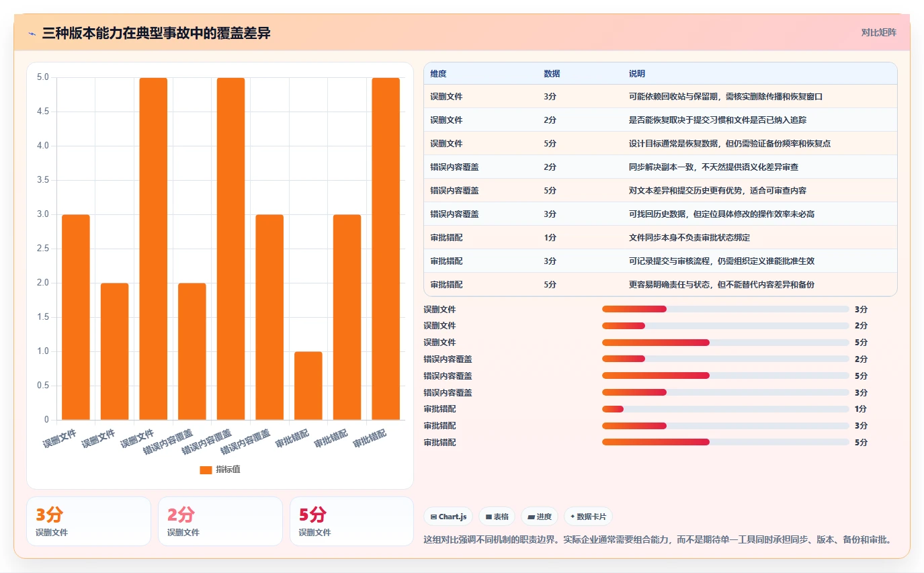This screenshot has width=924, height=573.
Task: Open the orange 3分 data card
Action: pos(89,521)
